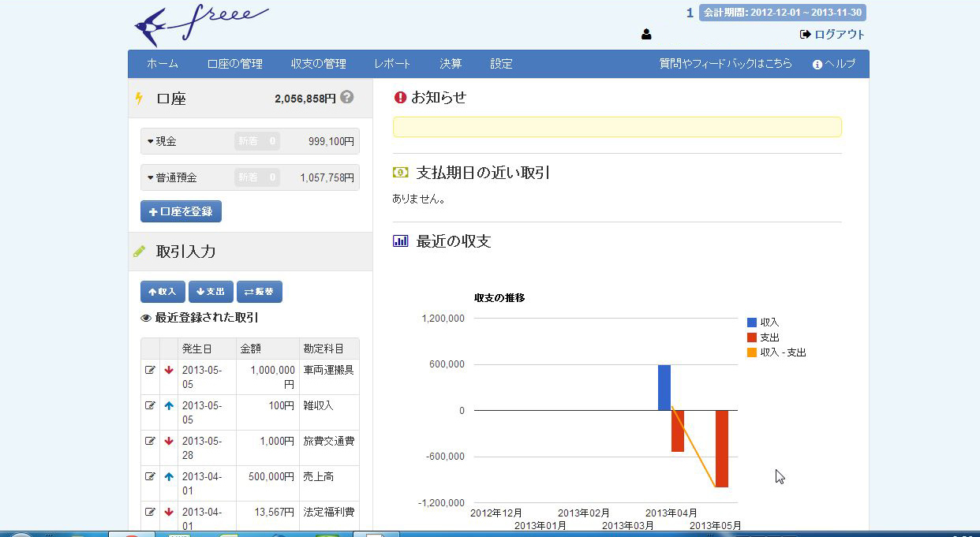
Task: Open the レポート menu
Action: [392, 64]
